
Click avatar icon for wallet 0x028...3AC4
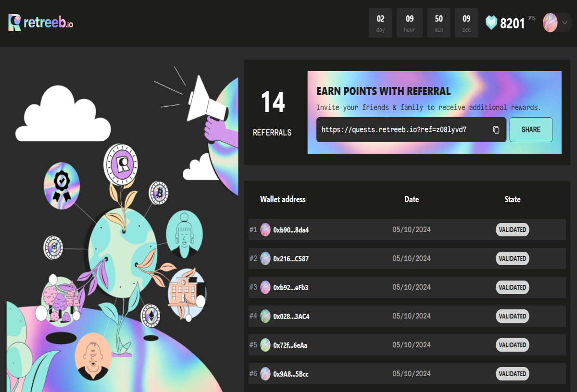click(265, 316)
